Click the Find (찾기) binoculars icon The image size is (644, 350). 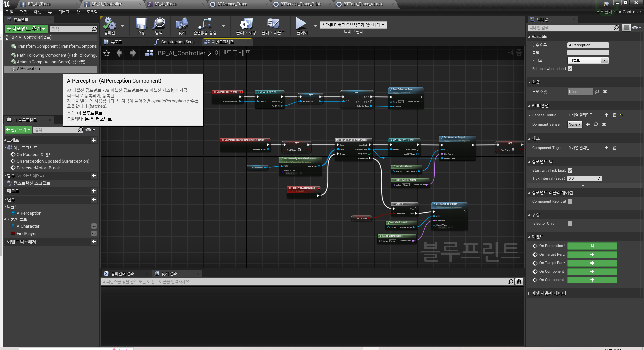(x=182, y=24)
